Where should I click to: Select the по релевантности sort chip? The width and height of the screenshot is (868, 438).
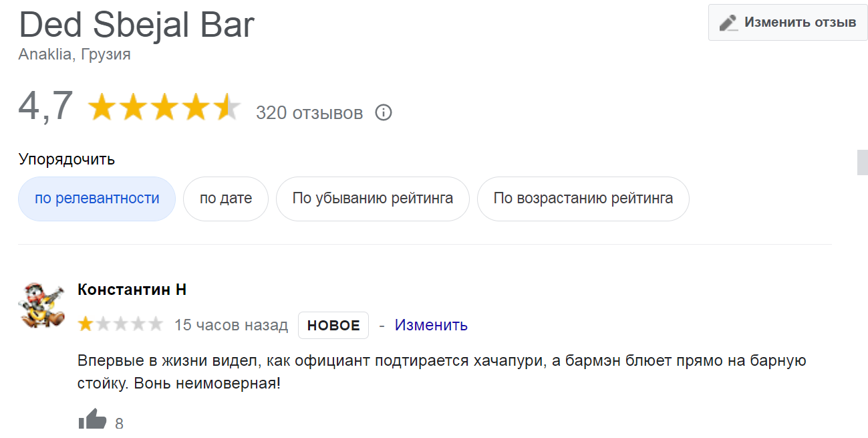tap(97, 199)
